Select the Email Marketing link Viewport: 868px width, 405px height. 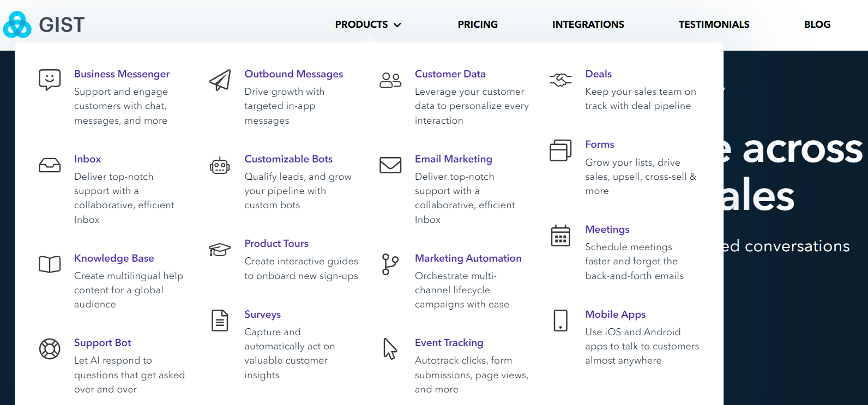454,159
